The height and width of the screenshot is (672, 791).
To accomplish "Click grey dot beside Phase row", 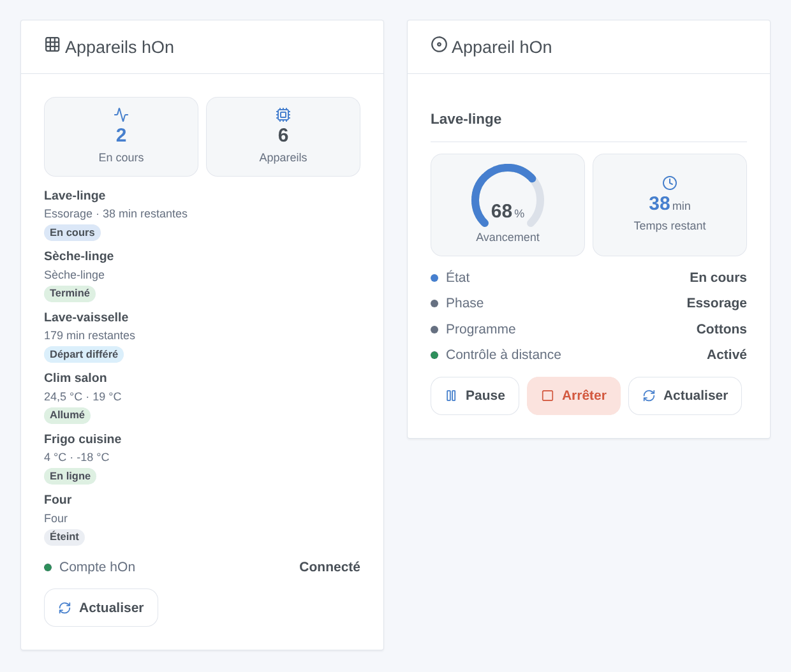I will pos(434,303).
